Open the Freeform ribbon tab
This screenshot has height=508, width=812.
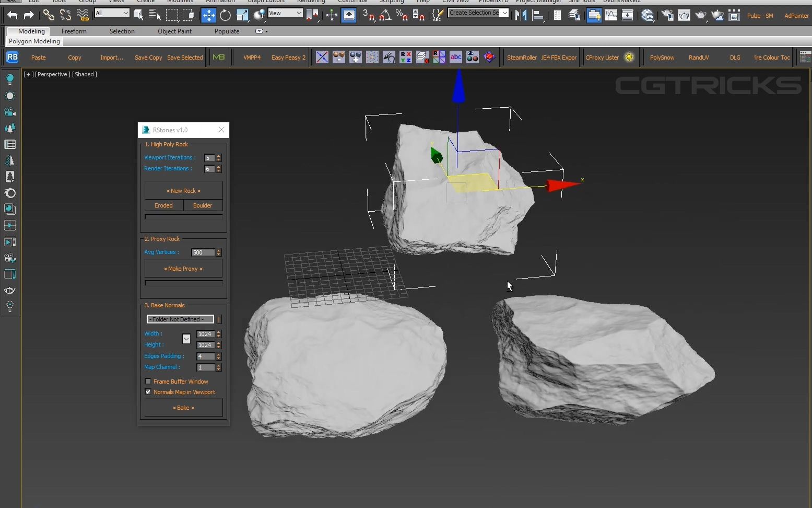click(74, 31)
